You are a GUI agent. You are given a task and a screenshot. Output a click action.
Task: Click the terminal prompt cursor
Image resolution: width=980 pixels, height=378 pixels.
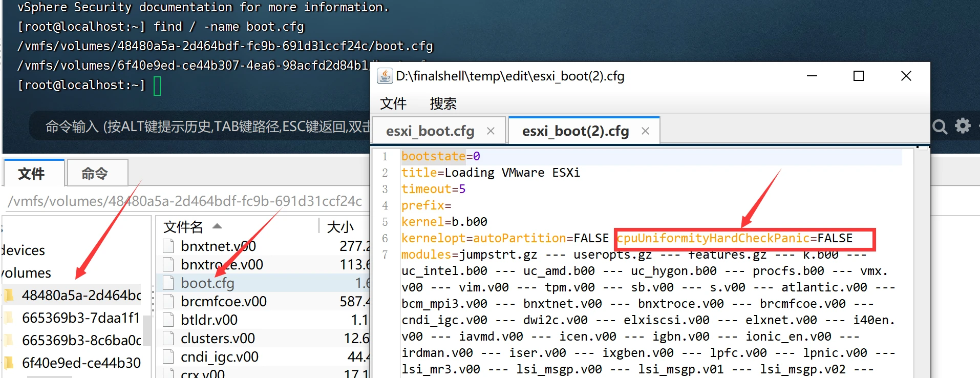(x=157, y=86)
